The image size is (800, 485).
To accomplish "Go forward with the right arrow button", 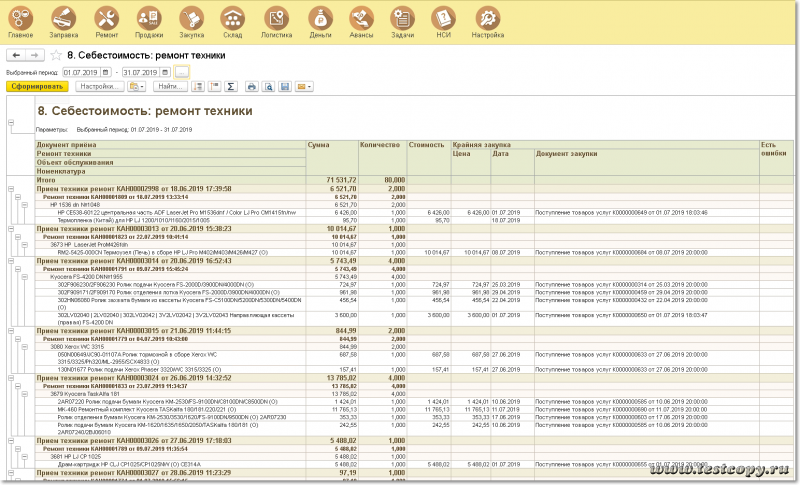I will coord(35,55).
